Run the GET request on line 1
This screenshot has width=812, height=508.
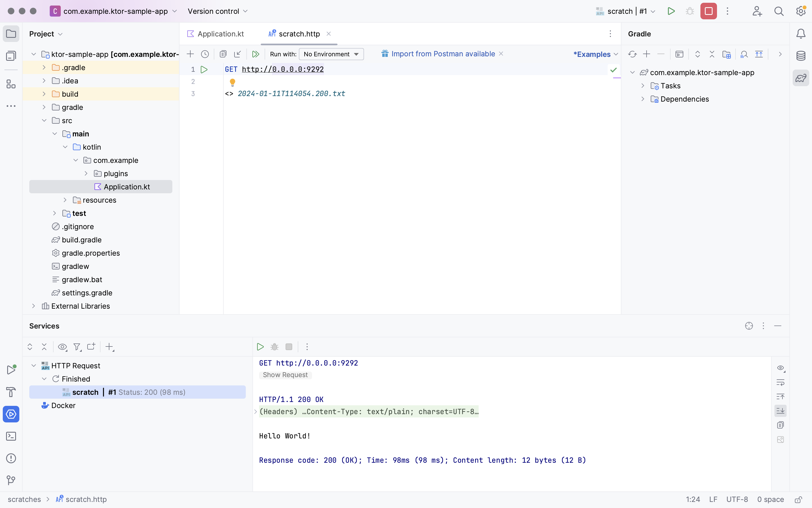point(204,69)
